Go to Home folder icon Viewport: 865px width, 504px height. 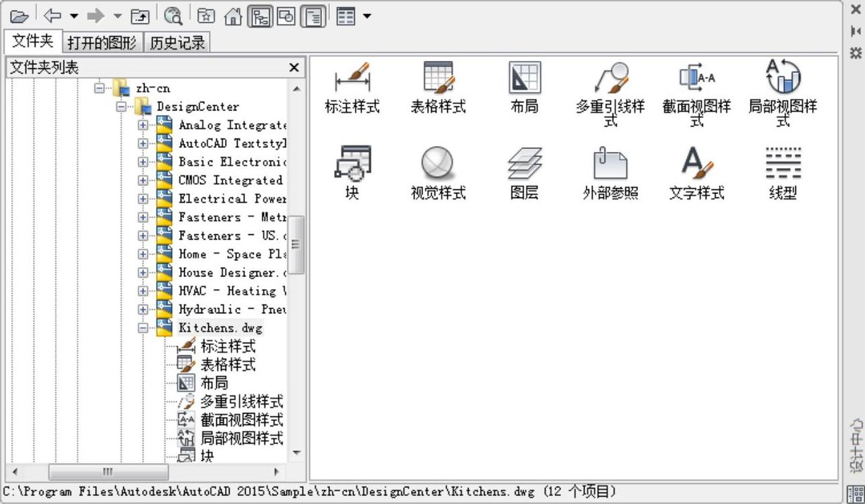tap(232, 16)
